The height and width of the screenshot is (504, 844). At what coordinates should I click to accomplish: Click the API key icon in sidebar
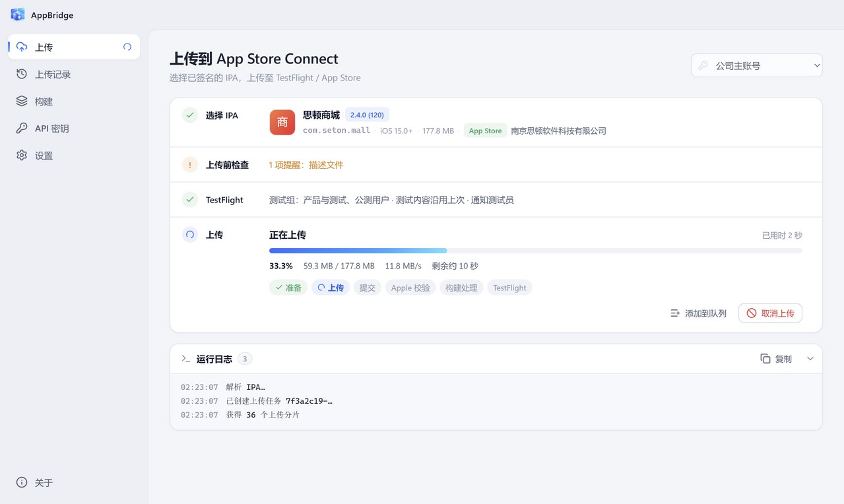click(22, 128)
